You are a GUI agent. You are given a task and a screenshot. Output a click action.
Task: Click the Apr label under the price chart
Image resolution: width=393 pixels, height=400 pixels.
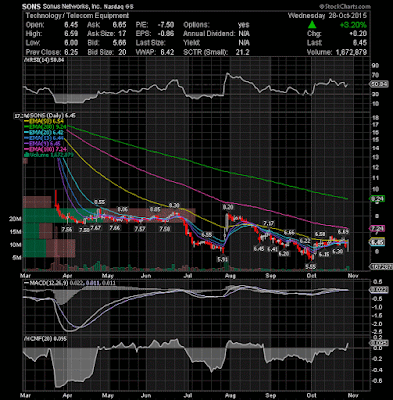pyautogui.click(x=68, y=276)
